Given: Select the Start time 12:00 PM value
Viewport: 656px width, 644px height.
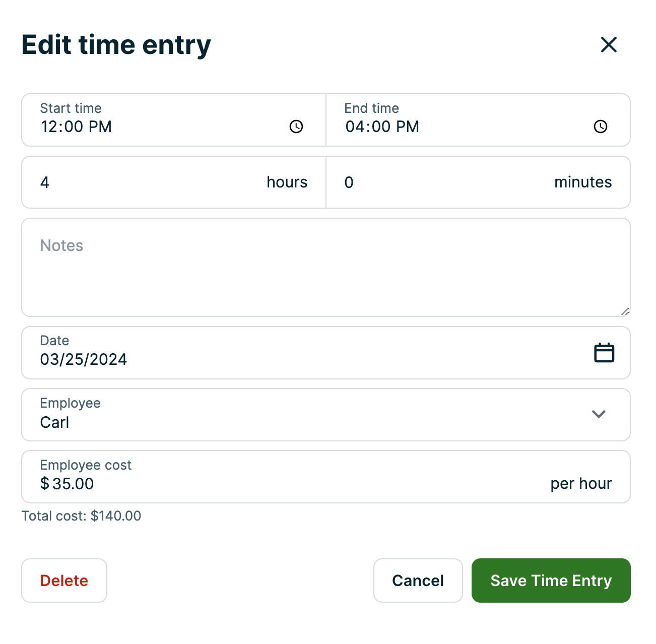Looking at the screenshot, I should [77, 127].
